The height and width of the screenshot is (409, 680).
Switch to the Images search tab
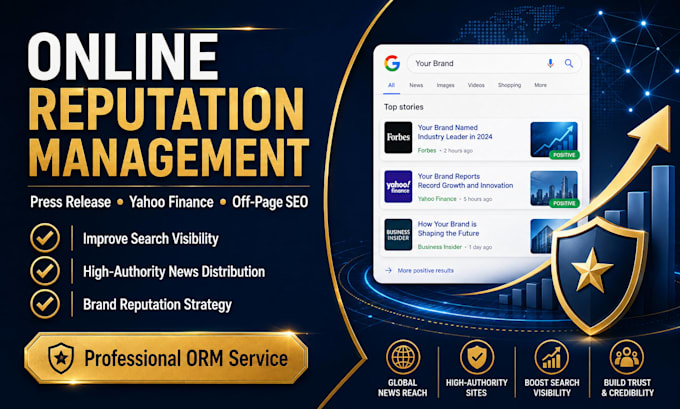tap(445, 85)
